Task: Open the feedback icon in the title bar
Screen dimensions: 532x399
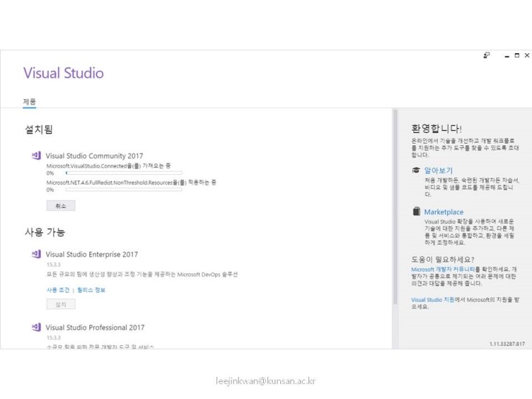Action: (487, 55)
